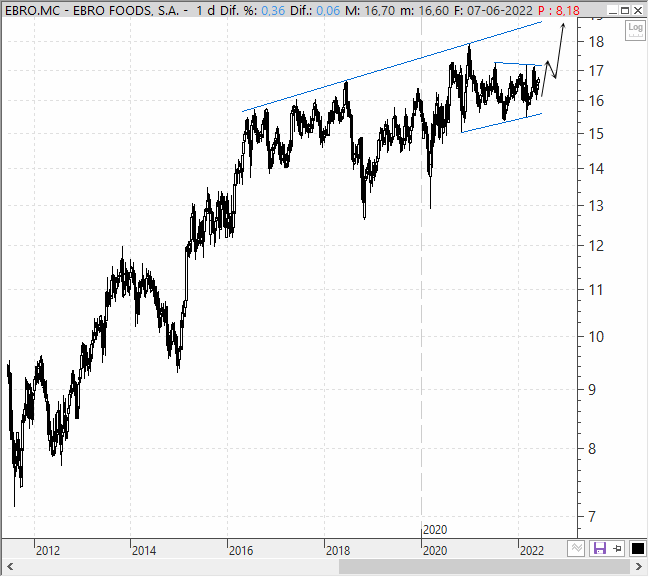Close the EBRO.MC chart window
The image size is (649, 577).
pyautogui.click(x=638, y=10)
